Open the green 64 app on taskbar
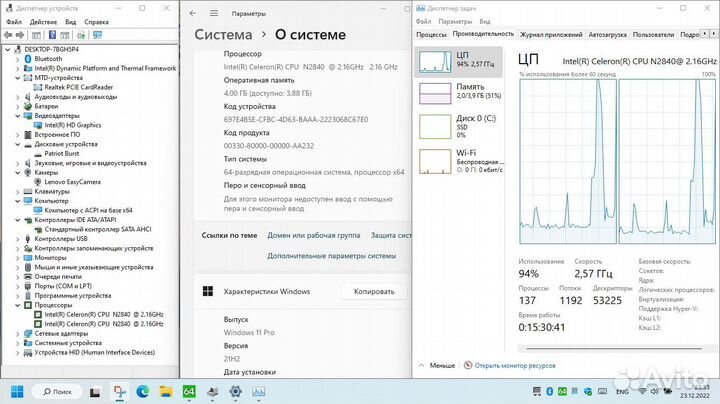 pyautogui.click(x=189, y=392)
